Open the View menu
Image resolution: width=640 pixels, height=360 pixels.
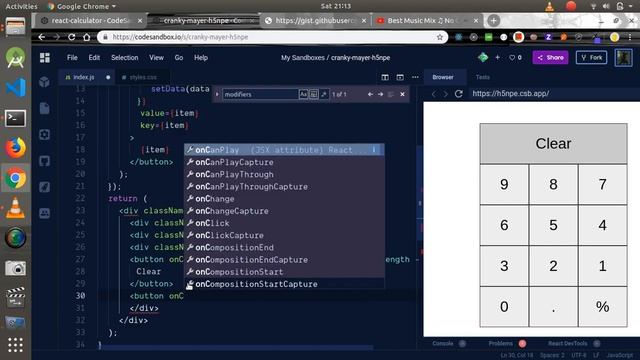click(x=156, y=58)
